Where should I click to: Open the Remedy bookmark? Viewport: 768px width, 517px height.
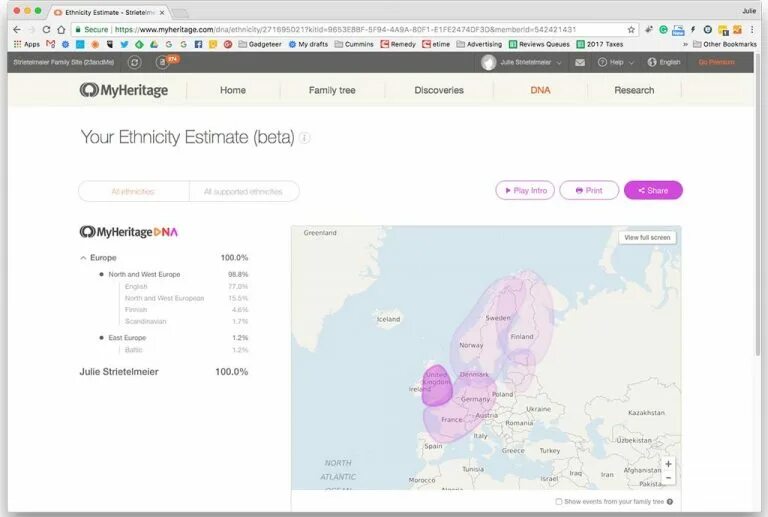pos(398,44)
